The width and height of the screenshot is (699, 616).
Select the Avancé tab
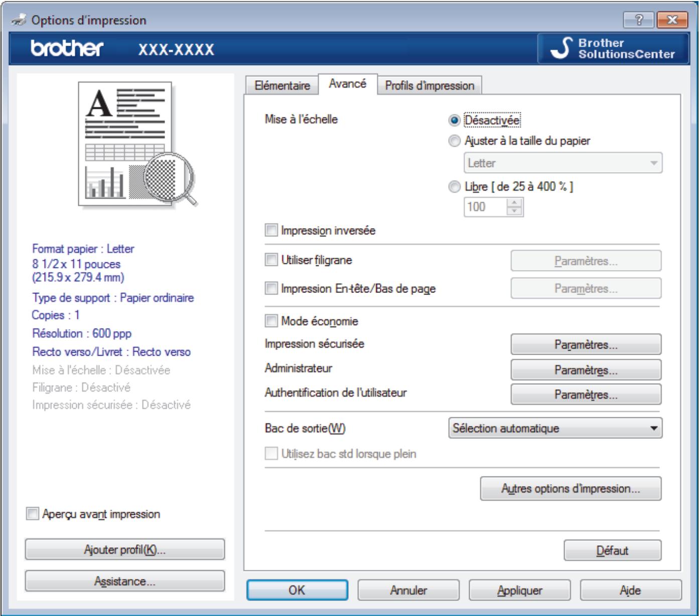coord(347,84)
